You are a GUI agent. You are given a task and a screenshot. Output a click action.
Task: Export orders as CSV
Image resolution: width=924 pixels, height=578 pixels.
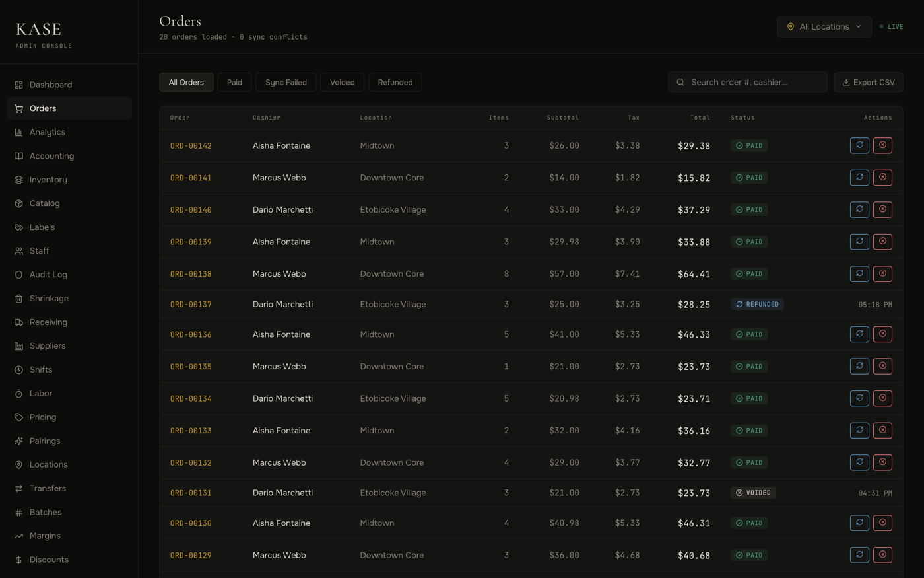[868, 82]
